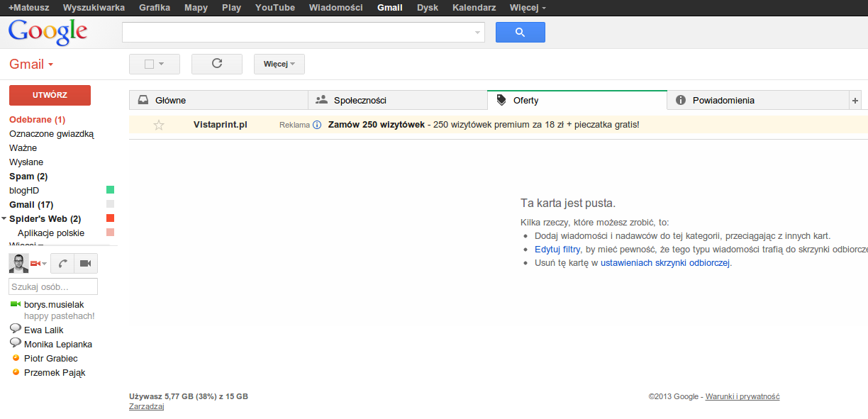Open Grafika from the top bar
Image resolution: width=868 pixels, height=419 pixels.
coord(155,8)
